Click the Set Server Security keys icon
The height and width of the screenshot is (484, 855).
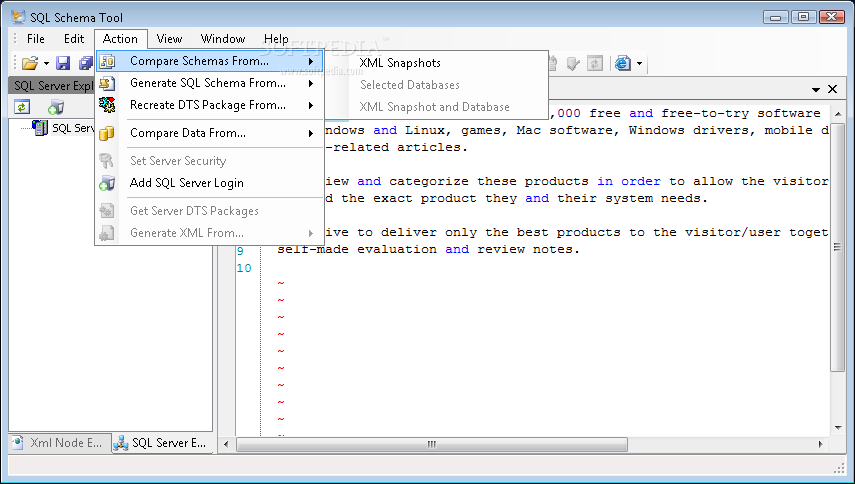coord(106,161)
